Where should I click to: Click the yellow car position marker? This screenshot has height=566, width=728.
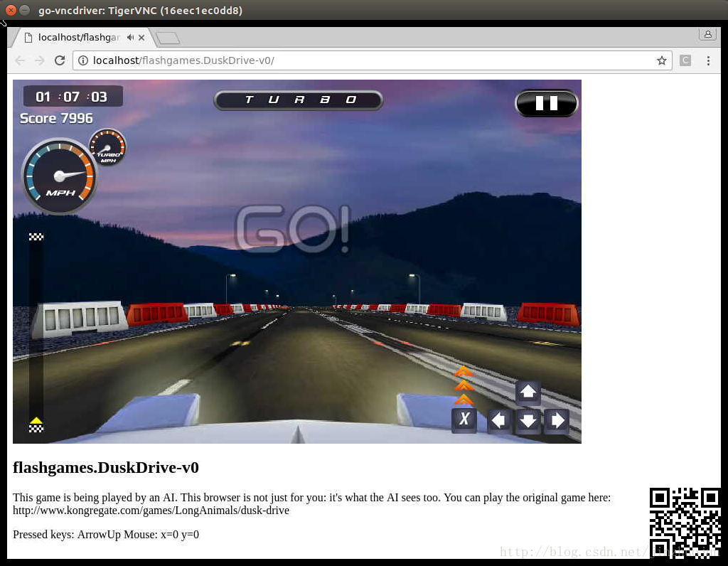[x=36, y=421]
